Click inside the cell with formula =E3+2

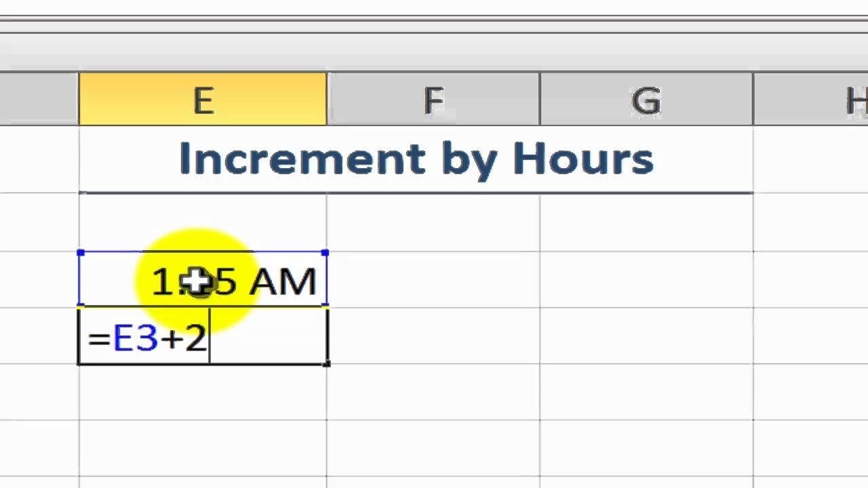coord(203,337)
